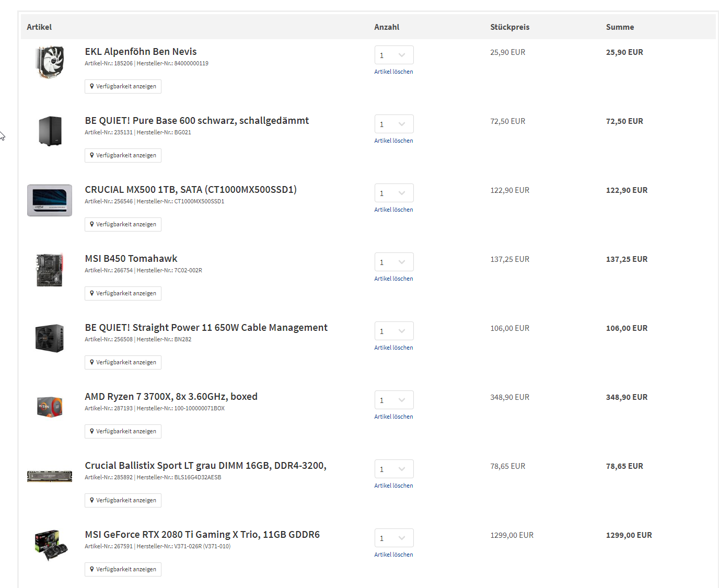Click the Crucial Ballistix RAM image
Screen dimensions: 719x588
pyautogui.click(x=50, y=476)
